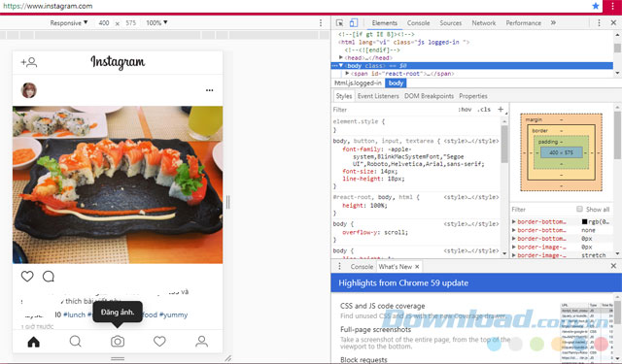The height and width of the screenshot is (364, 622).
Task: Open Responsive device dropdown
Action: (x=69, y=23)
